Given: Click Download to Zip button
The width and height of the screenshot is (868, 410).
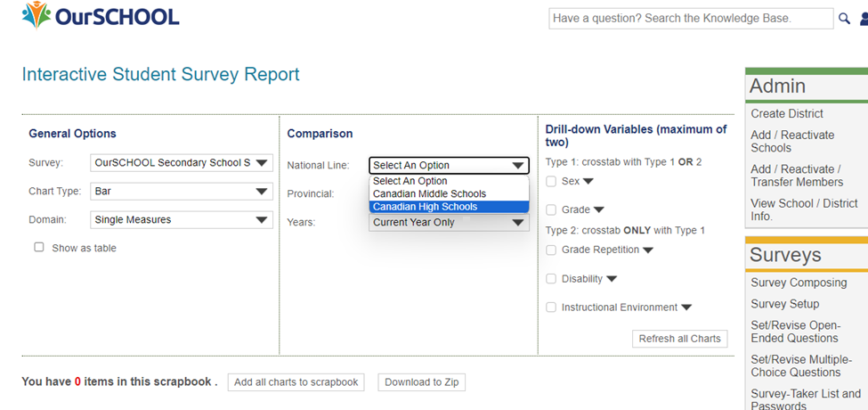Looking at the screenshot, I should point(422,382).
